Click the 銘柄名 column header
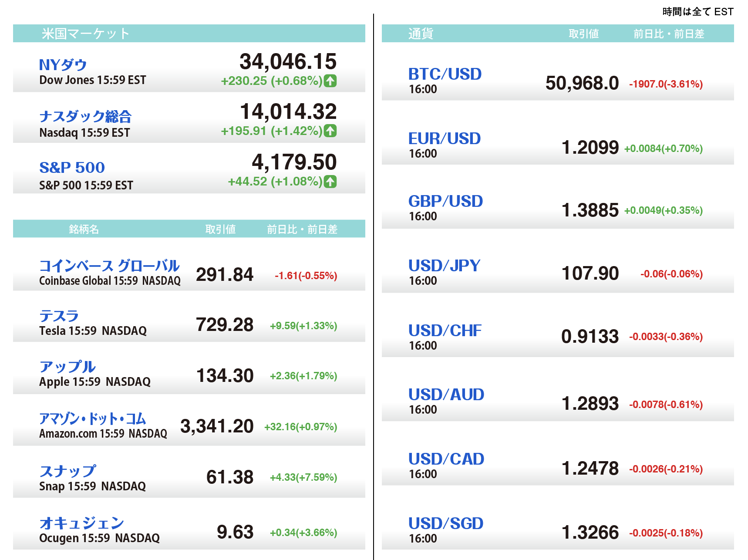The image size is (748, 560). [x=84, y=229]
